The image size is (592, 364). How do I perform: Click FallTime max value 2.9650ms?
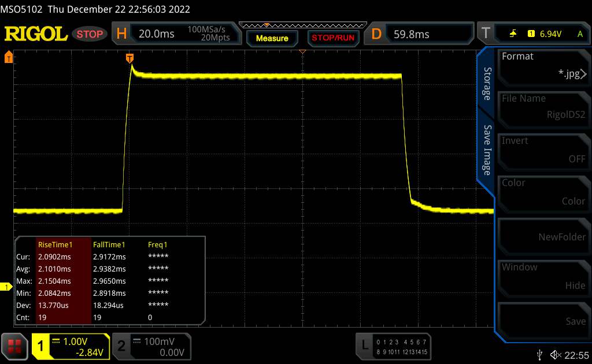coord(109,281)
